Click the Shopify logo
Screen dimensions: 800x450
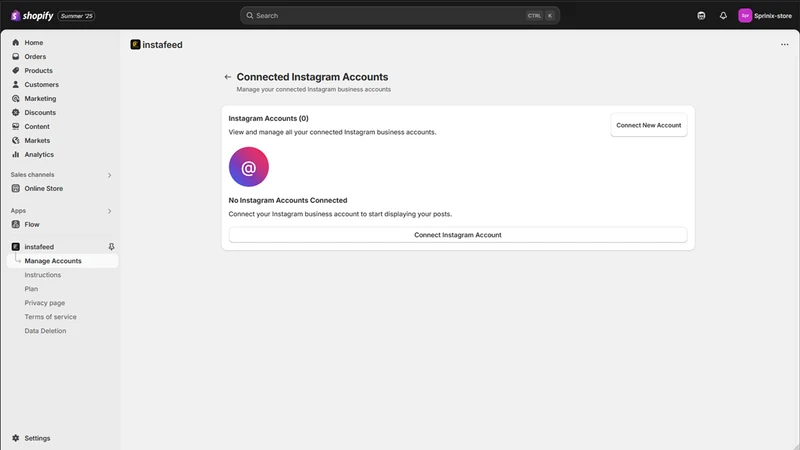(x=32, y=16)
